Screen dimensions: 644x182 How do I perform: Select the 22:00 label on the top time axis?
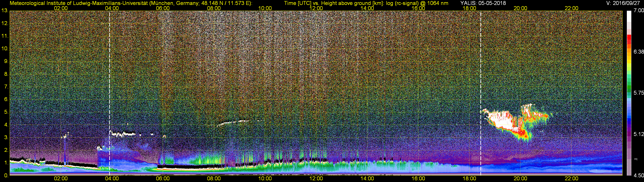point(571,8)
